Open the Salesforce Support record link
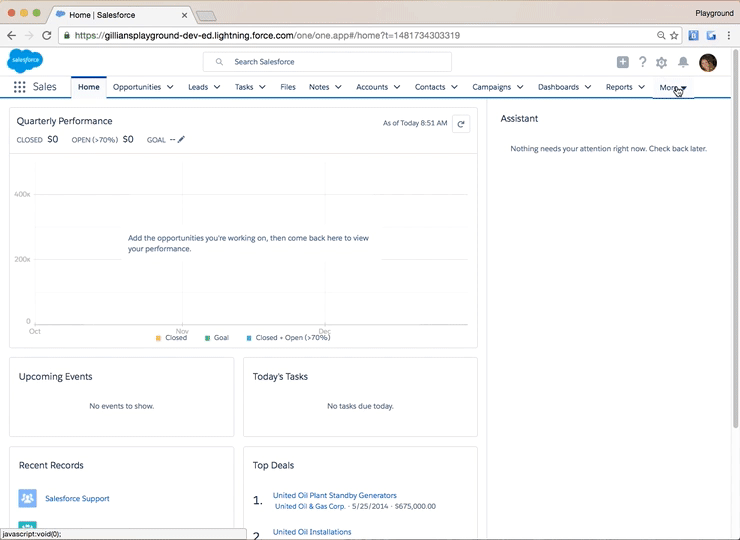This screenshot has height=540, width=740. pos(77,498)
